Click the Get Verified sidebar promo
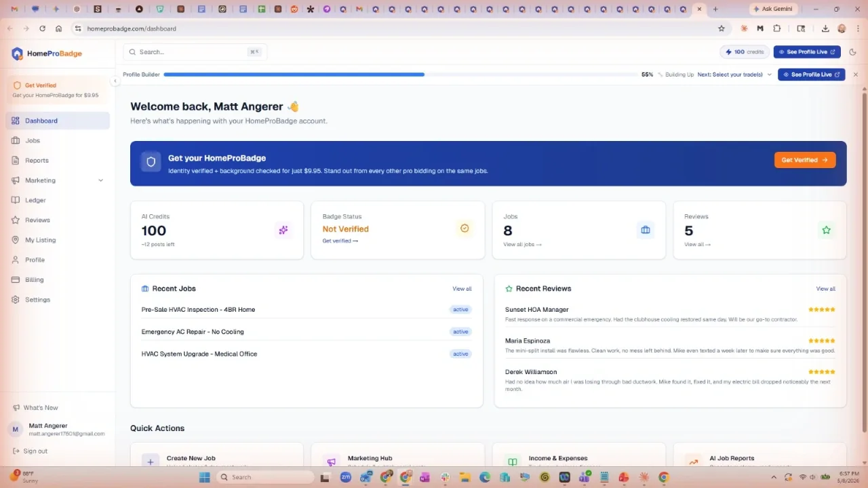The width and height of the screenshot is (868, 488). pyautogui.click(x=58, y=90)
